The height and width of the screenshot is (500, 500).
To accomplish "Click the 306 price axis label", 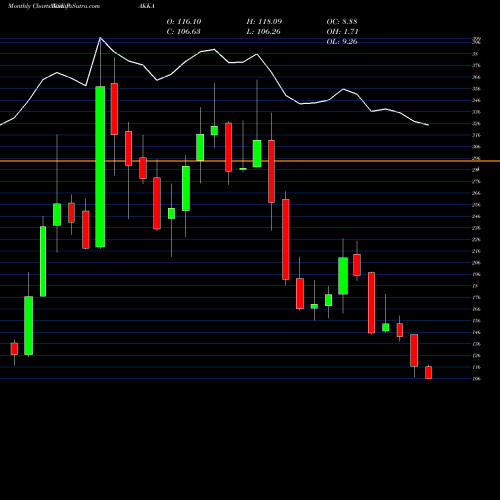I will (x=476, y=147).
